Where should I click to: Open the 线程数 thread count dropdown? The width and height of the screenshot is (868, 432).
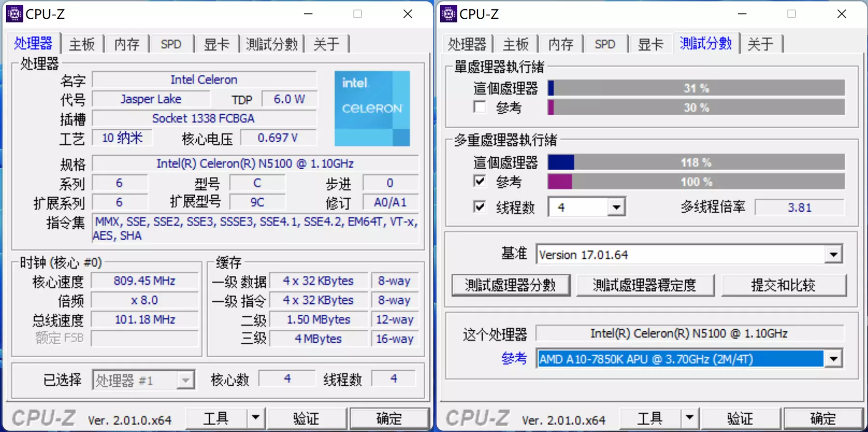tap(616, 207)
